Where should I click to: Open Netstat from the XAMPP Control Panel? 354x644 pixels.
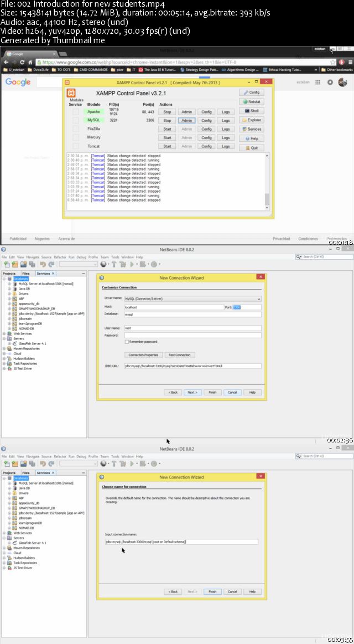(x=252, y=101)
